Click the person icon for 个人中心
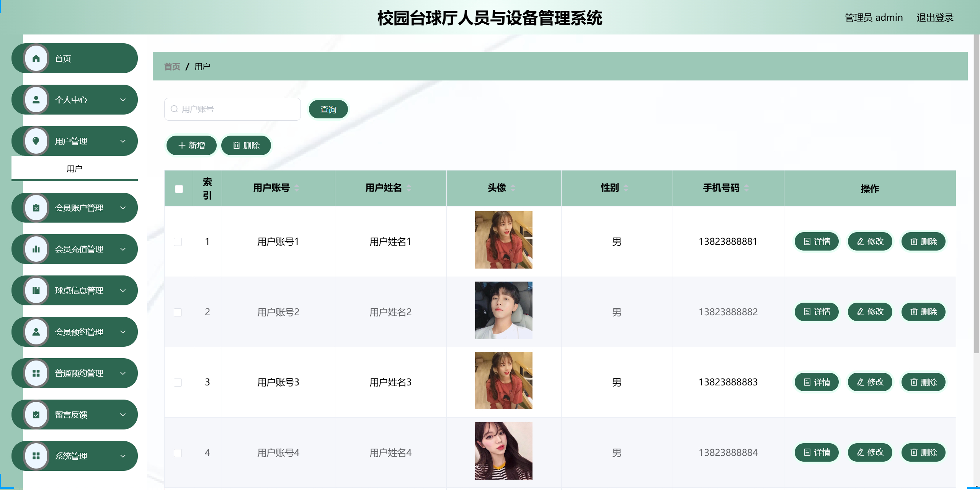Viewport: 980px width, 490px height. click(x=36, y=100)
